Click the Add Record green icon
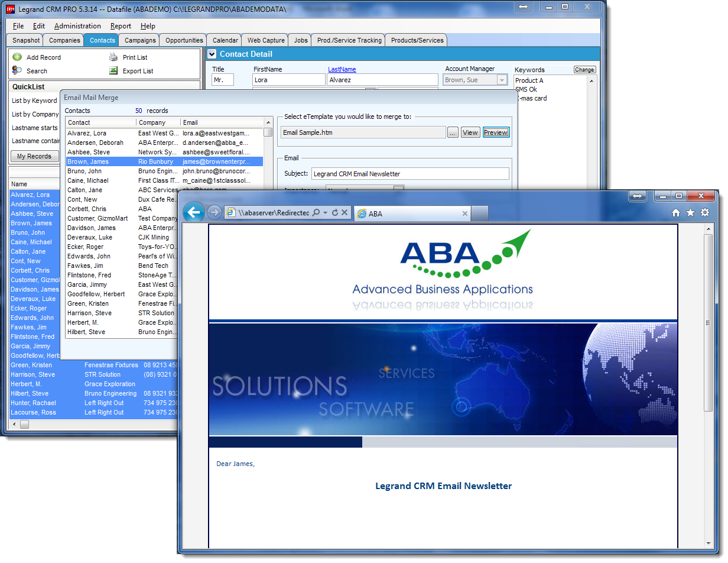 17,57
